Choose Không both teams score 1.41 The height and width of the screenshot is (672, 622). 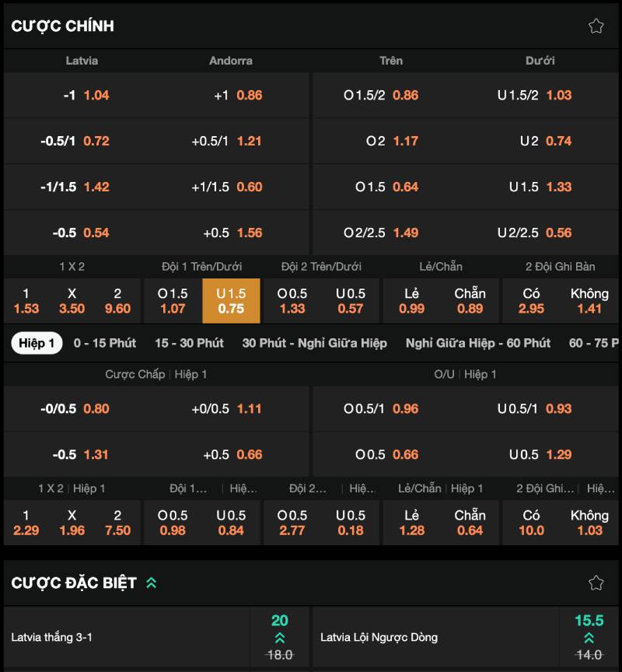coord(589,300)
